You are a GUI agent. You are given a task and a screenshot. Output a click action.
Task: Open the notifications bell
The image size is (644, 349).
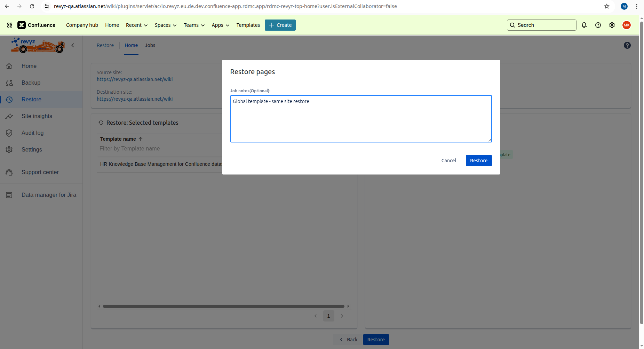(584, 25)
